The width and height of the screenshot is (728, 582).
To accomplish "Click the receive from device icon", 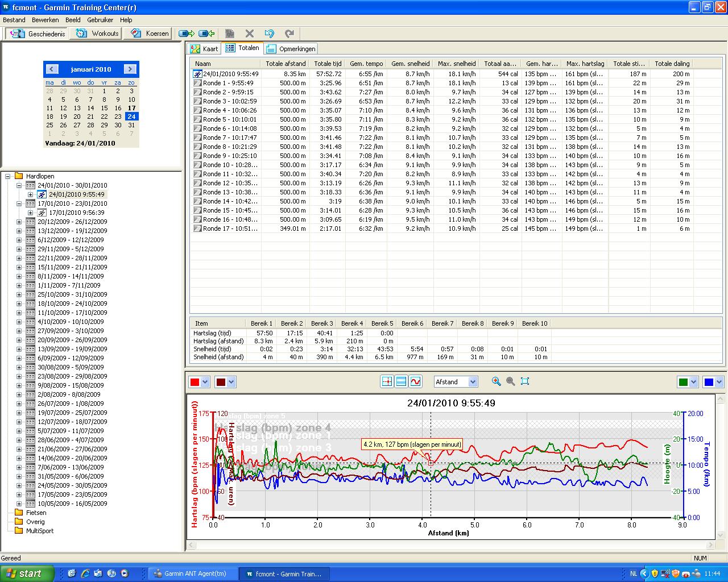I will pyautogui.click(x=206, y=34).
